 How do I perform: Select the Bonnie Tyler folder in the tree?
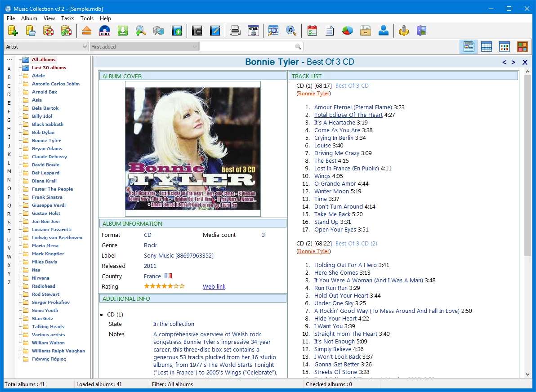(46, 140)
